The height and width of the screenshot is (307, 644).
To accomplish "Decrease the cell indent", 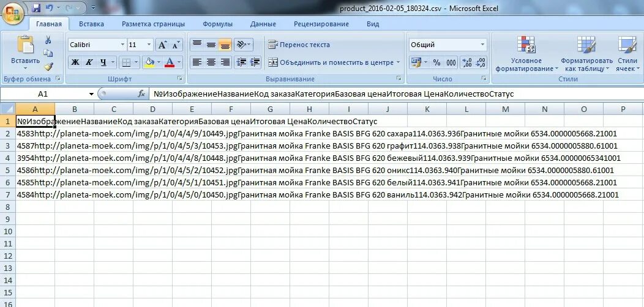I will [242, 62].
